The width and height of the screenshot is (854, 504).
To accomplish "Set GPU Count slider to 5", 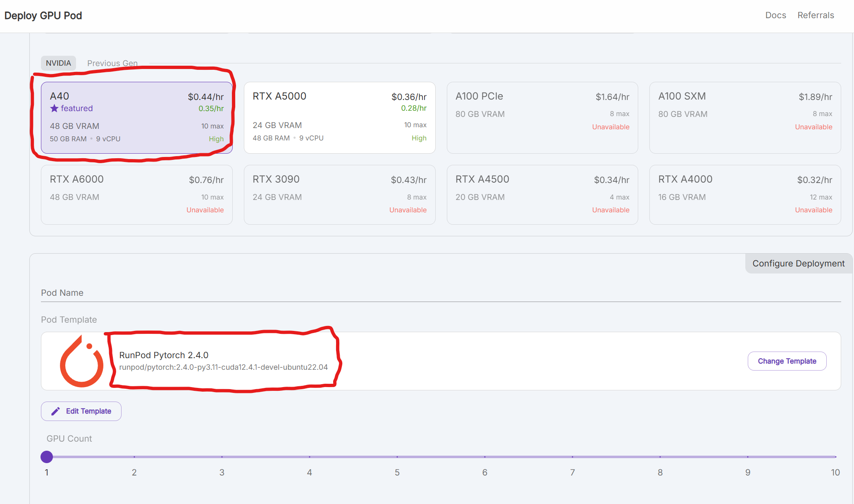I will (397, 457).
